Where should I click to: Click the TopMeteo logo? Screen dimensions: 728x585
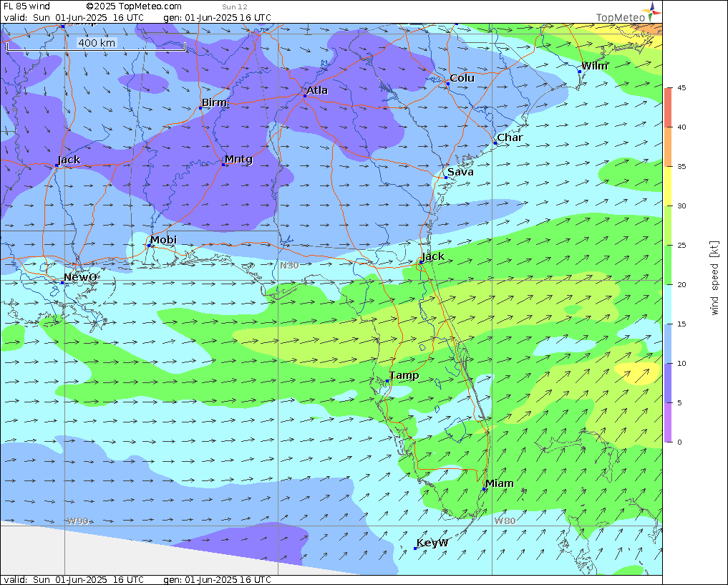628,13
